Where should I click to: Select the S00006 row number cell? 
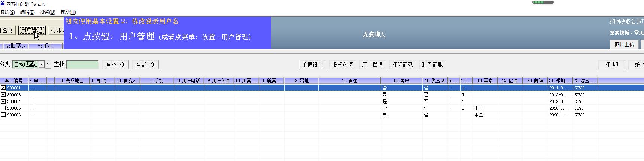(x=14, y=115)
